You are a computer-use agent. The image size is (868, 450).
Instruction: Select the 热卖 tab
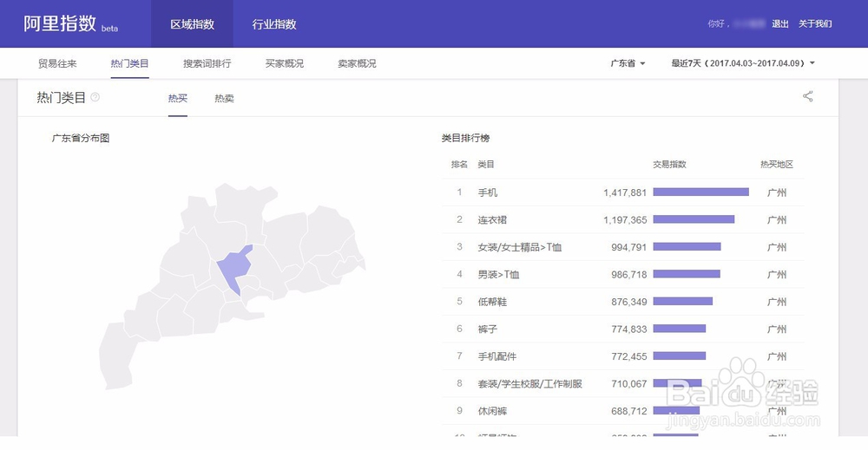point(224,98)
